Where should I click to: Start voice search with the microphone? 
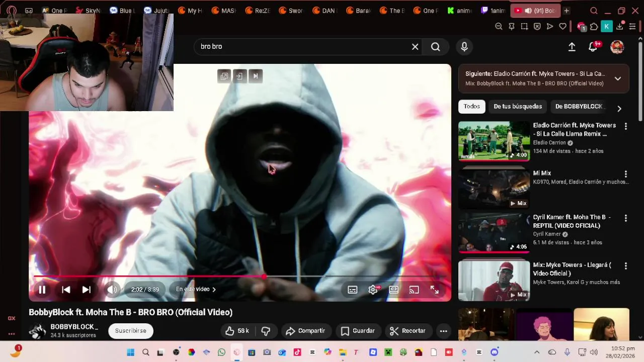[464, 47]
